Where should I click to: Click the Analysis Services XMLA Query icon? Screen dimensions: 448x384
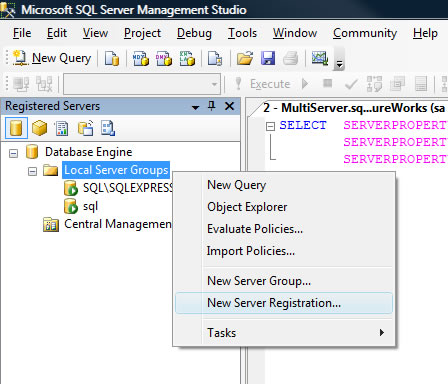[187, 58]
